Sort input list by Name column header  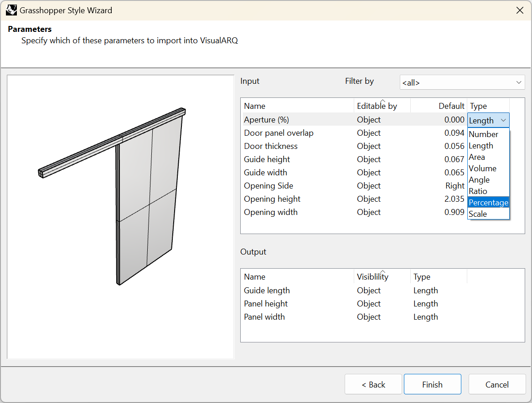(297, 106)
